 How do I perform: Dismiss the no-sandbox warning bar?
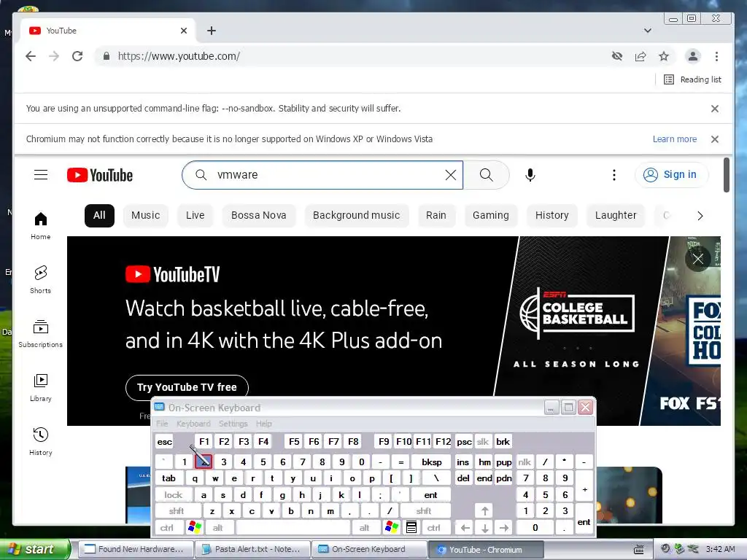point(715,109)
